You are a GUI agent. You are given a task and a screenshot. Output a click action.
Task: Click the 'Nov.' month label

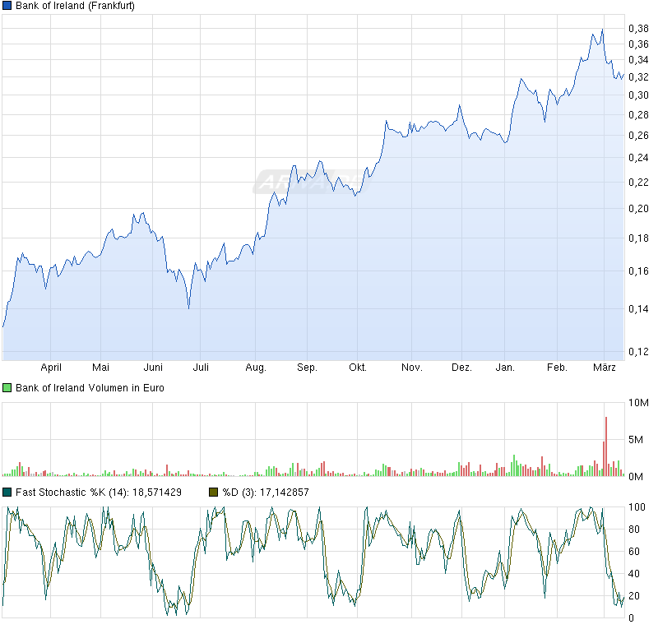412,368
